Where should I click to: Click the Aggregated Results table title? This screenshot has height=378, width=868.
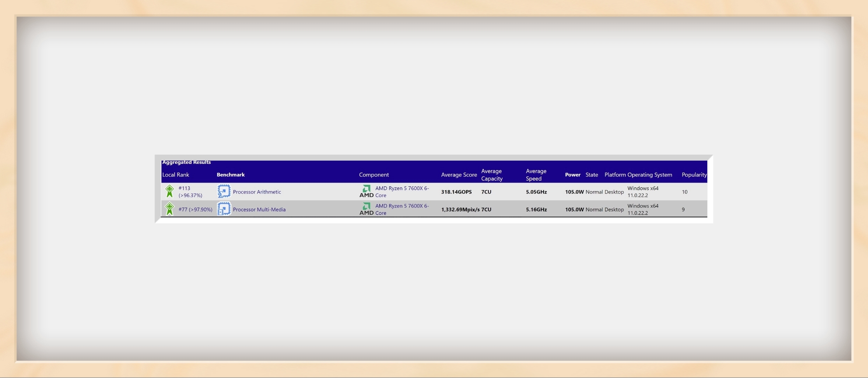pos(186,162)
